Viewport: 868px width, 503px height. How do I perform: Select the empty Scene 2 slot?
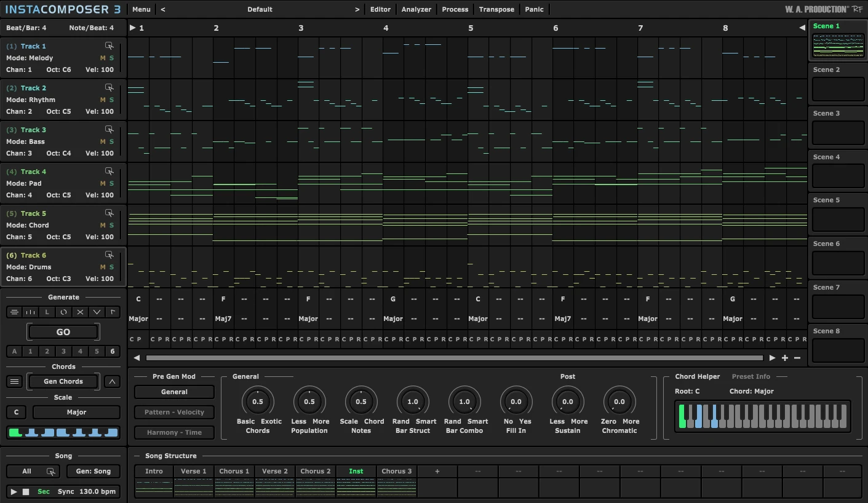coord(838,89)
